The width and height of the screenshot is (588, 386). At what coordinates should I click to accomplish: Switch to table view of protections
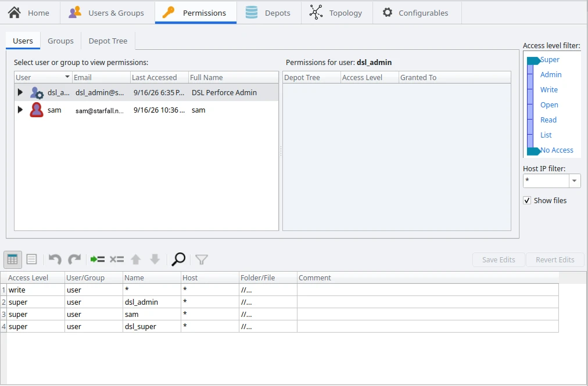pyautogui.click(x=12, y=259)
